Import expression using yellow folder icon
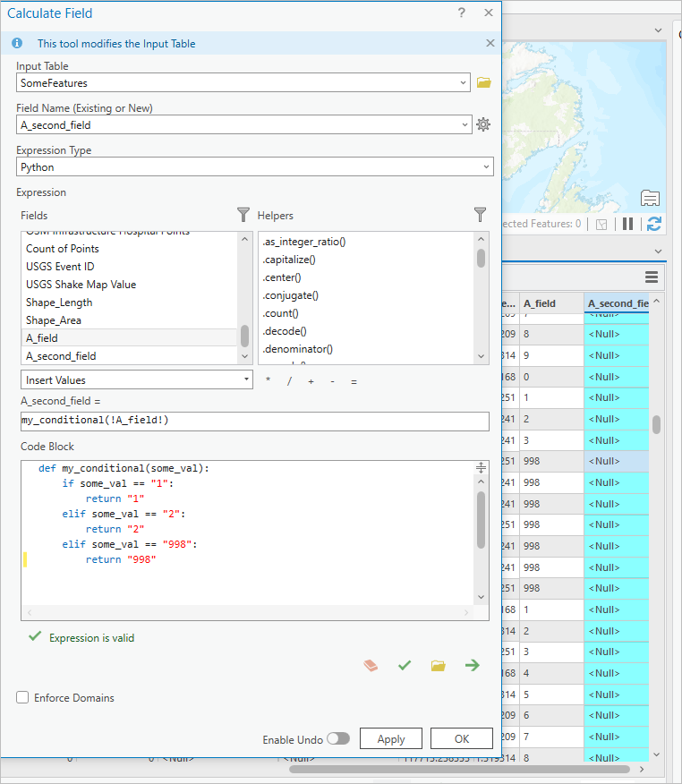Screen dimensions: 682x784 [438, 665]
